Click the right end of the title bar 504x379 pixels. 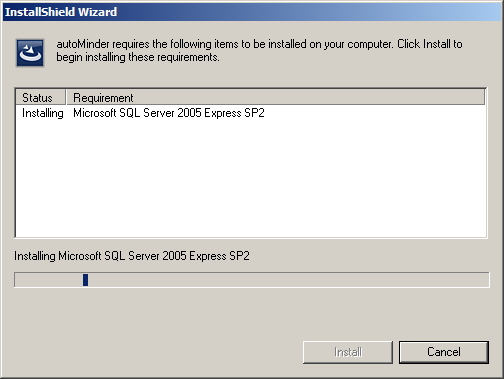pos(480,12)
